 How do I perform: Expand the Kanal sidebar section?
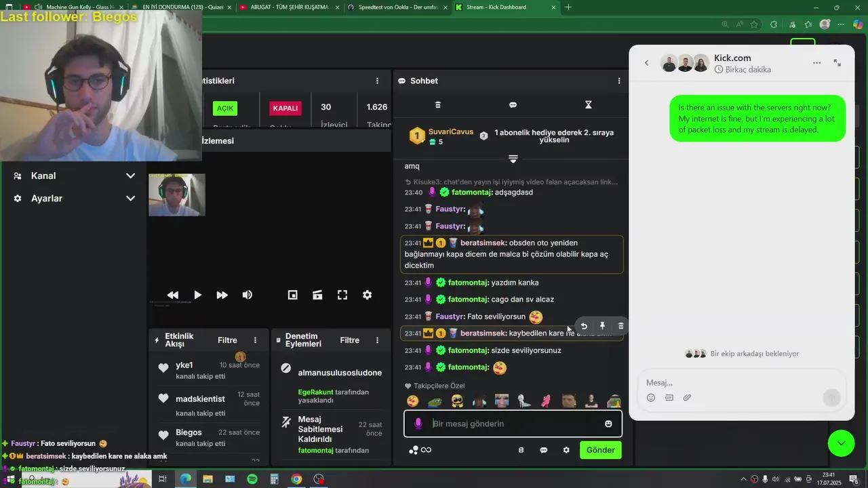[x=74, y=176]
